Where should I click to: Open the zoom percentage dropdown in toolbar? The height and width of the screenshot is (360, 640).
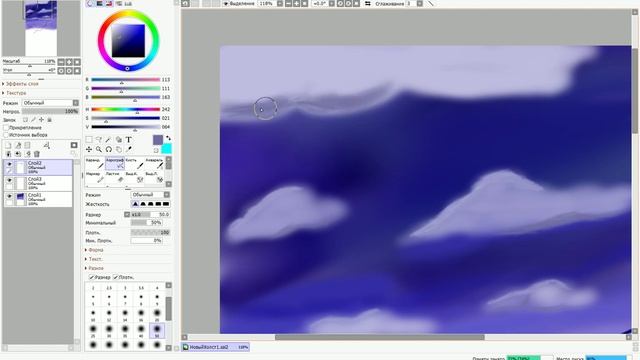coord(280,3)
